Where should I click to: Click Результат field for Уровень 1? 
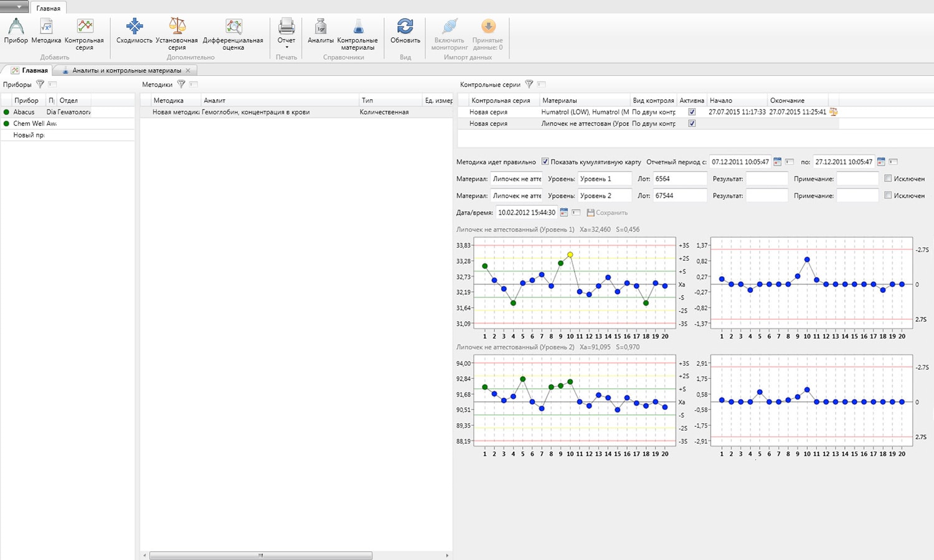coord(767,179)
